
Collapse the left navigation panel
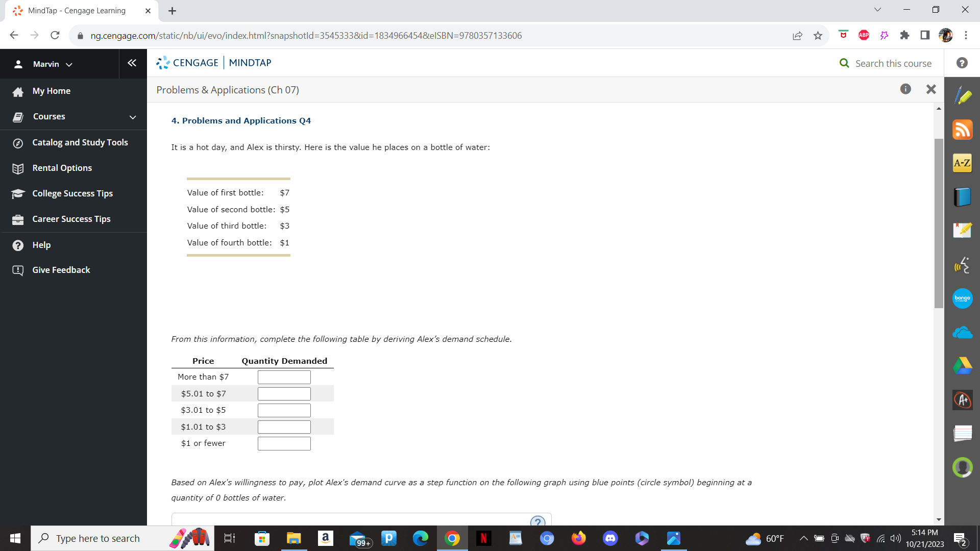pyautogui.click(x=132, y=63)
